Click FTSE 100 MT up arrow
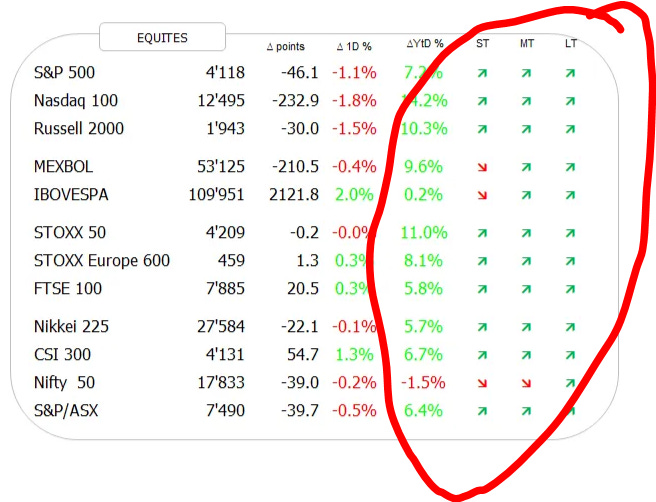The height and width of the screenshot is (502, 656). click(526, 289)
